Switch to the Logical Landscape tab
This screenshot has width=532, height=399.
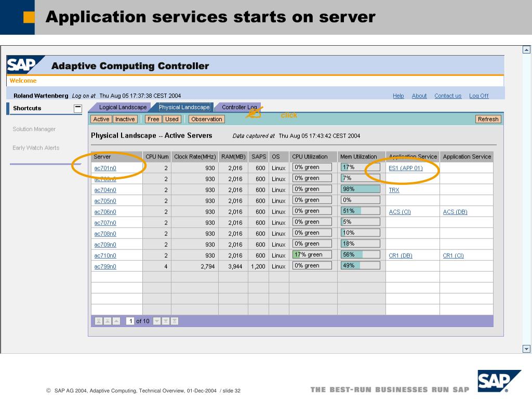(123, 107)
